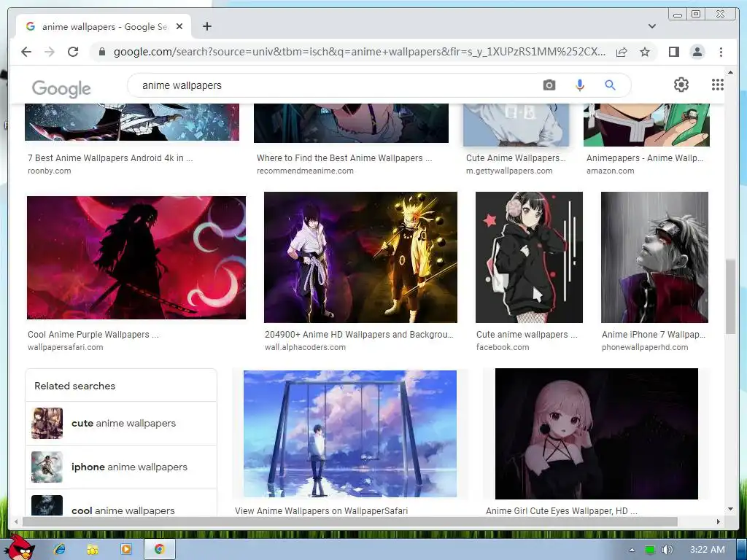This screenshot has width=747, height=560.
Task: Open a new tab with the plus button
Action: click(x=206, y=26)
